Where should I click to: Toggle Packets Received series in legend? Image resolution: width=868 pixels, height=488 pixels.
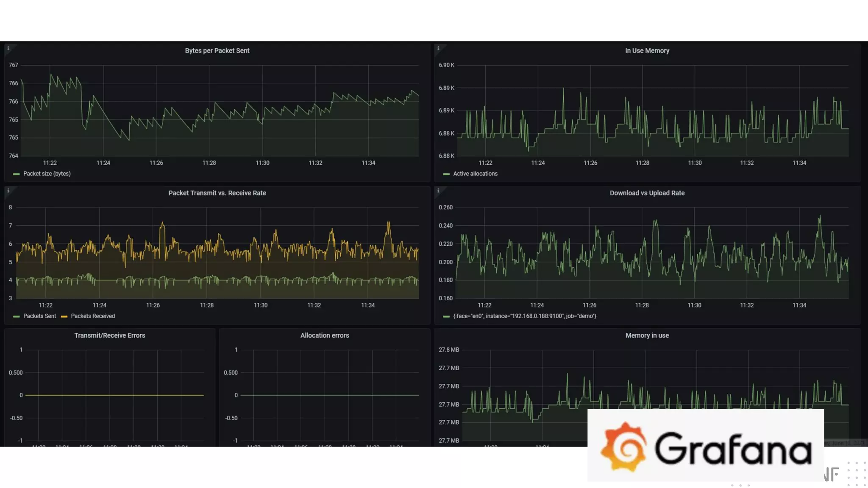pyautogui.click(x=93, y=316)
